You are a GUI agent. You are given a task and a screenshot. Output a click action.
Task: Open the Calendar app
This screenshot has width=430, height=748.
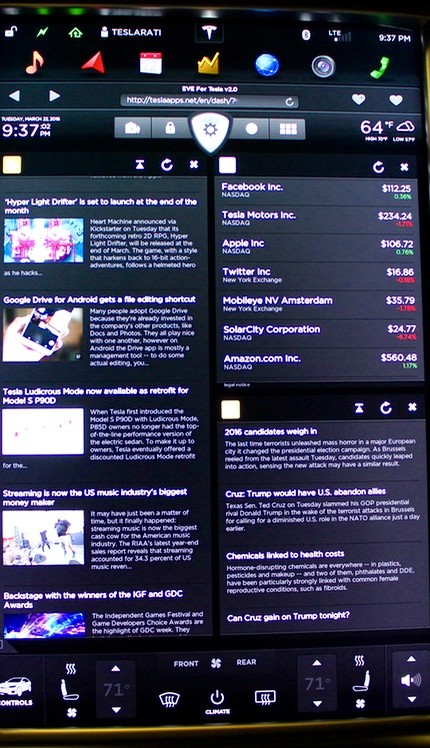[x=151, y=63]
